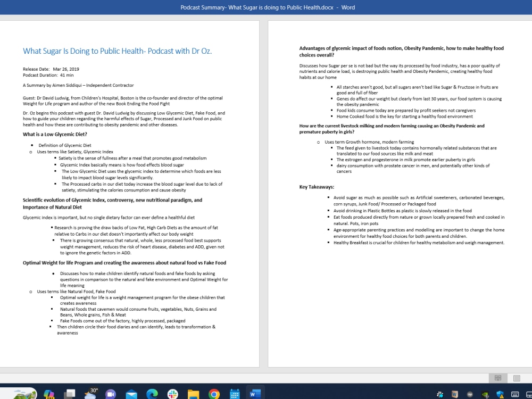
Task: Click heading 'Optimal Weight for life Program'
Action: tap(124, 263)
